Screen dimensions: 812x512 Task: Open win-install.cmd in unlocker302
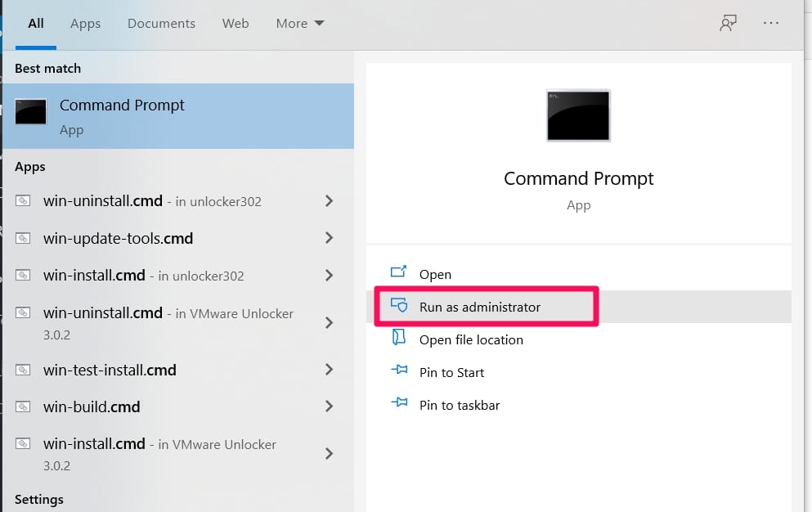(x=143, y=276)
